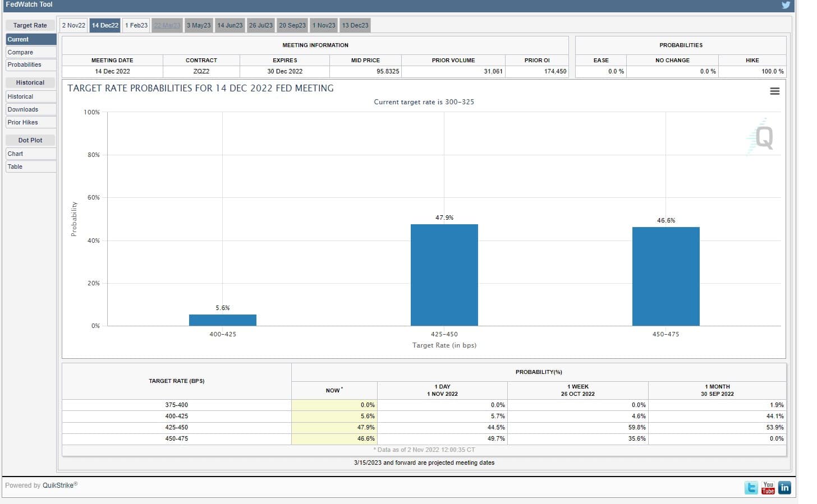Select the 14 Jun23 meeting tab
Image resolution: width=817 pixels, height=504 pixels.
(x=230, y=25)
